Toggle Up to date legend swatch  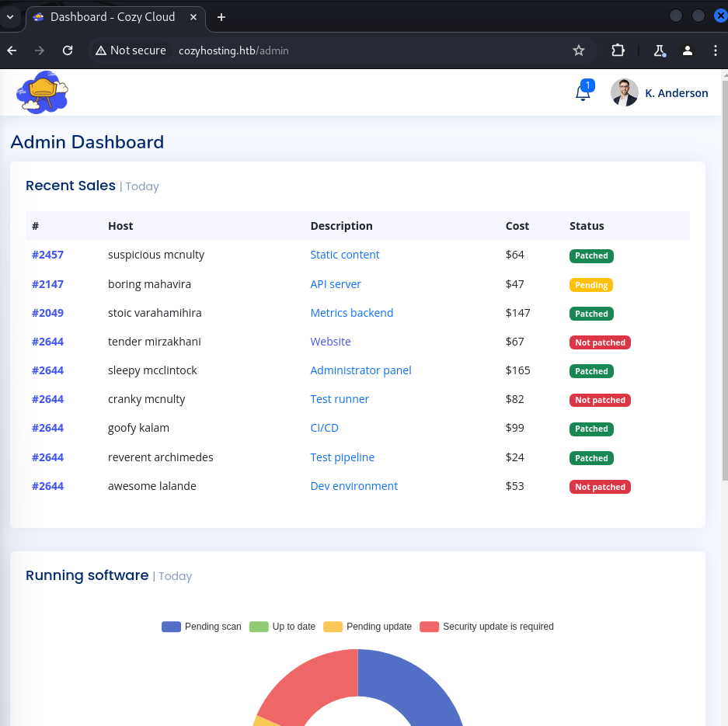(259, 627)
